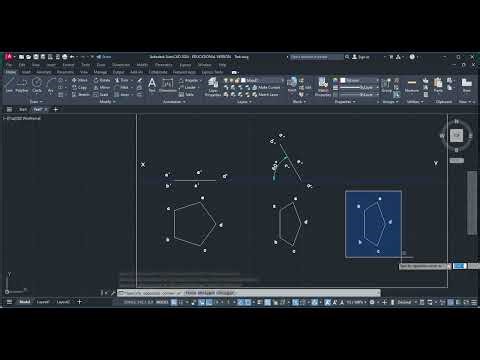
Task: Click the Base view icon
Action: [467, 85]
